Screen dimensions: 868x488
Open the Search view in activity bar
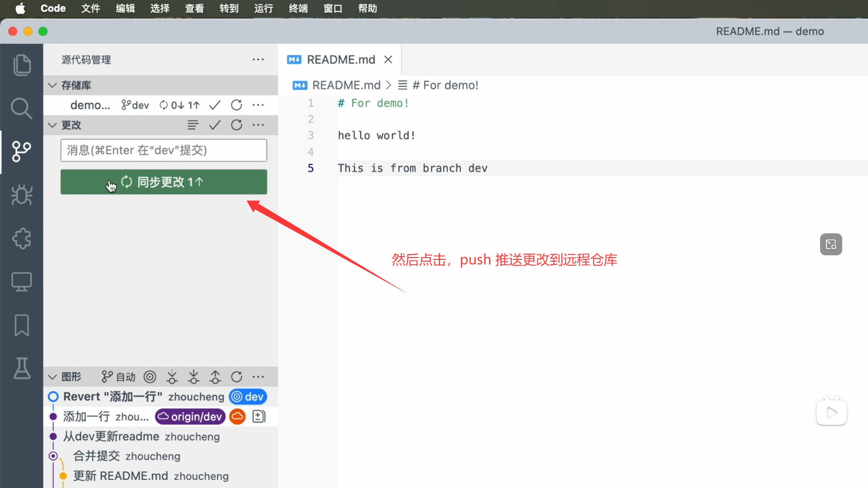[22, 108]
